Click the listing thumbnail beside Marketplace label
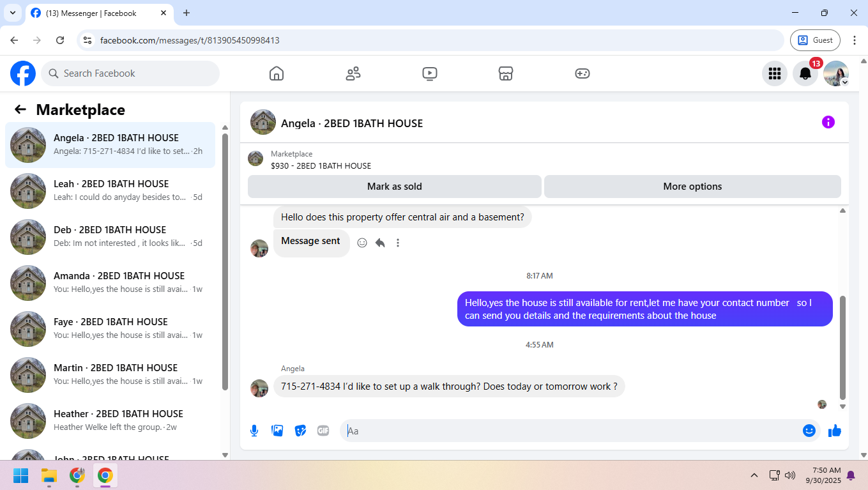Screen dimensions: 868x490 (255, 158)
